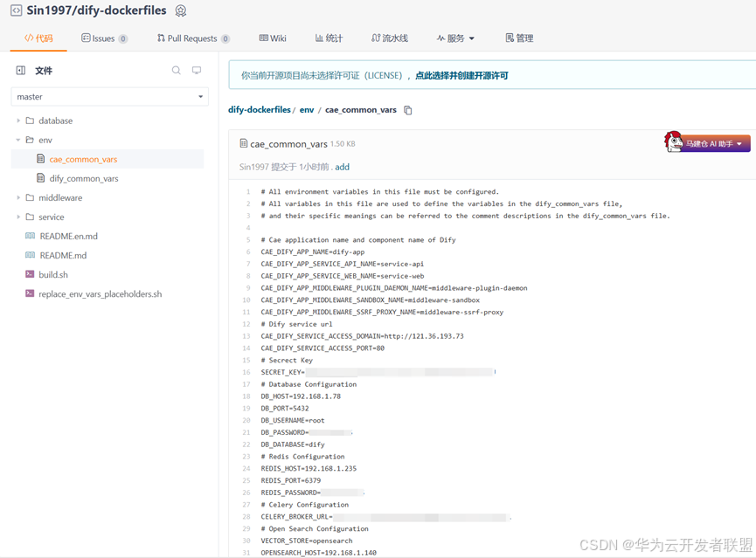Click the monitor icon in files panel
Image resolution: width=756 pixels, height=558 pixels.
pyautogui.click(x=197, y=71)
